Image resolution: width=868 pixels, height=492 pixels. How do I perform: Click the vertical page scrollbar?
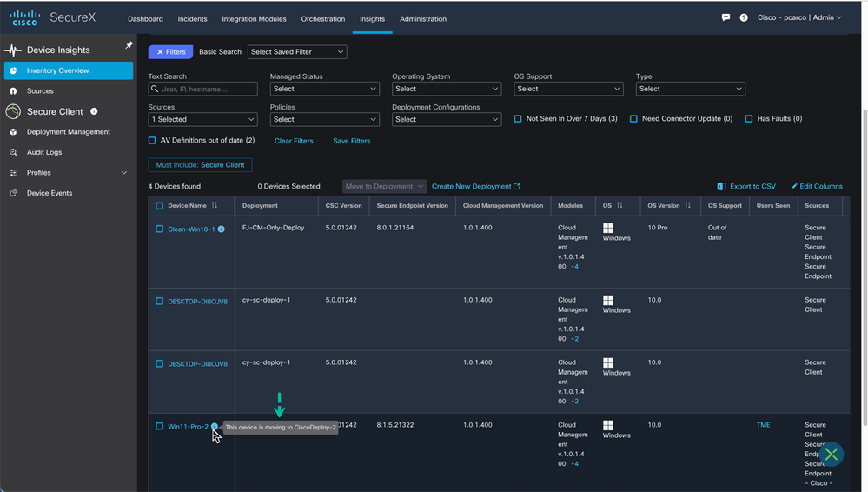pyautogui.click(x=865, y=266)
